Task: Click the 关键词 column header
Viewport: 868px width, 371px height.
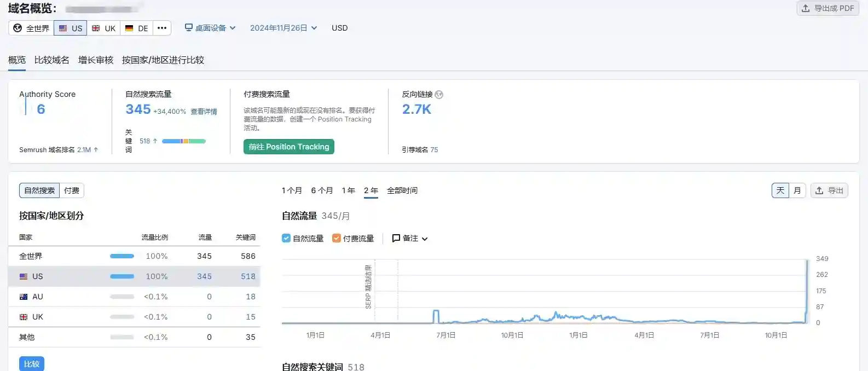Action: [246, 237]
